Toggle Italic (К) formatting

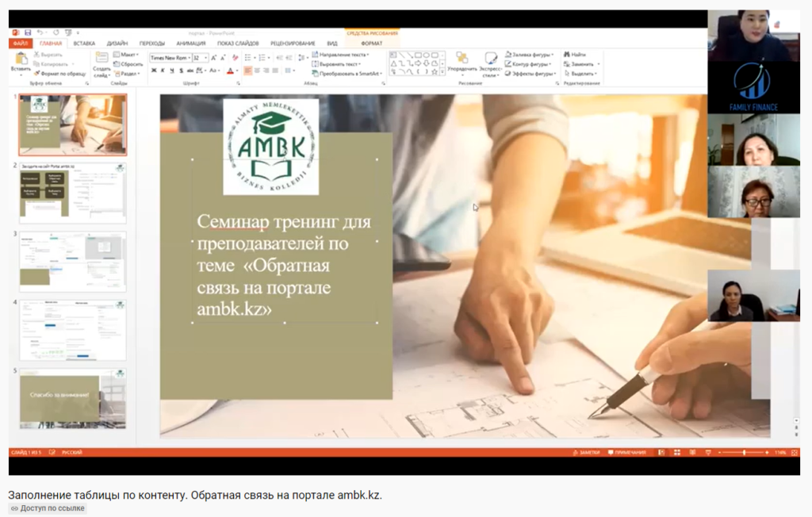162,71
